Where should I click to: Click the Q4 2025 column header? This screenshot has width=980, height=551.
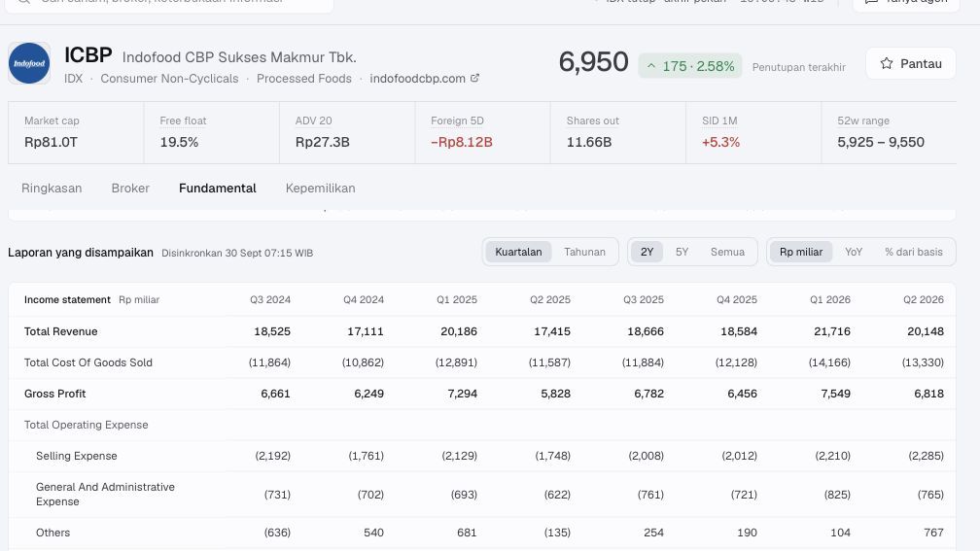[737, 300]
